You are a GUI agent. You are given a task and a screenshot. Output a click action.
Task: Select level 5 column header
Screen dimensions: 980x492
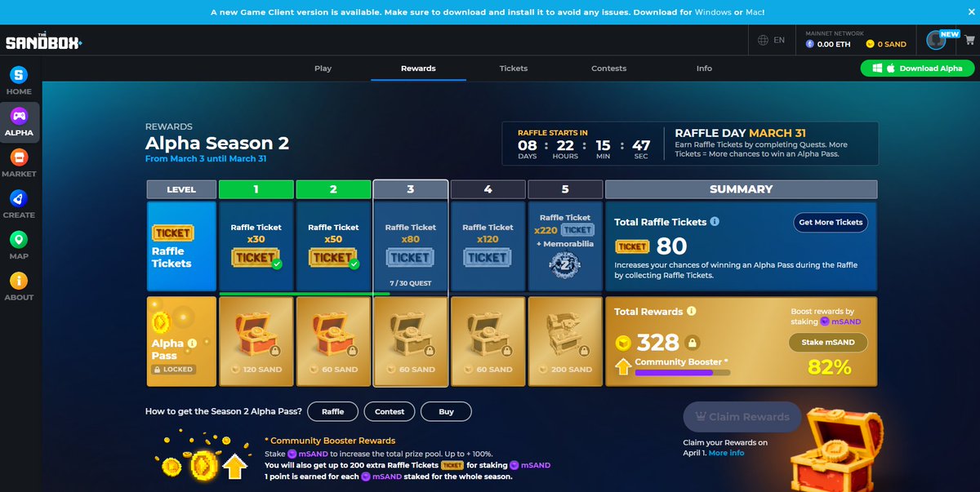pyautogui.click(x=565, y=189)
